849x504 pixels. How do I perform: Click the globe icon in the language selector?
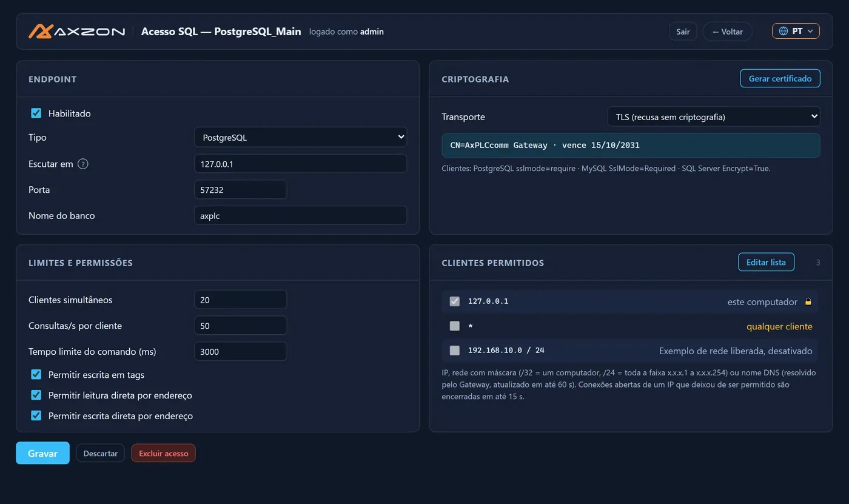click(784, 31)
